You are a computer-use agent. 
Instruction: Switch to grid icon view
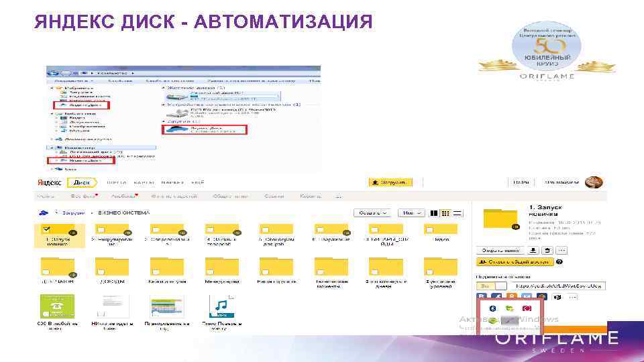[445, 213]
